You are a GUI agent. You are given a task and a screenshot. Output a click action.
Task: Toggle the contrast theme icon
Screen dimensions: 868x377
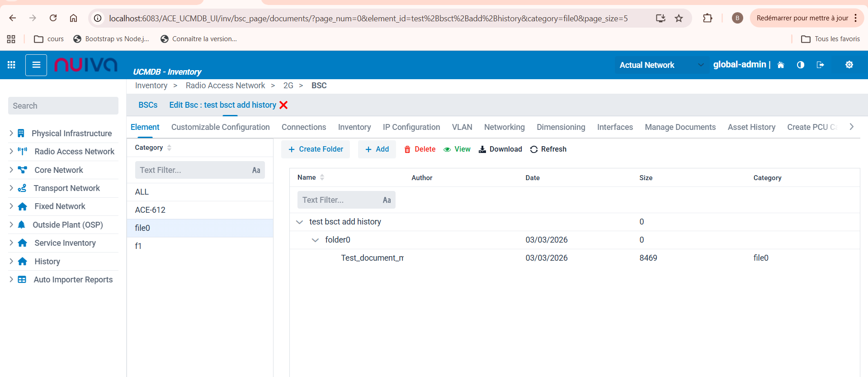click(800, 65)
